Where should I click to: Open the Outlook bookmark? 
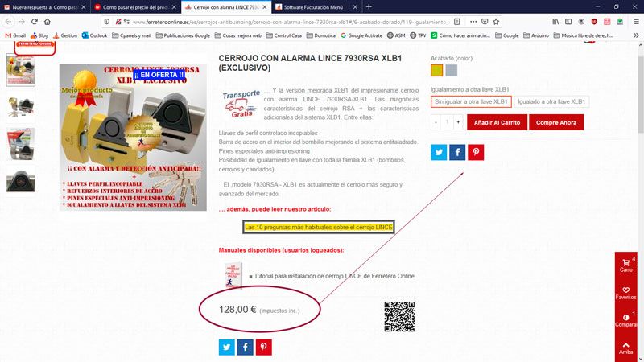pos(94,35)
